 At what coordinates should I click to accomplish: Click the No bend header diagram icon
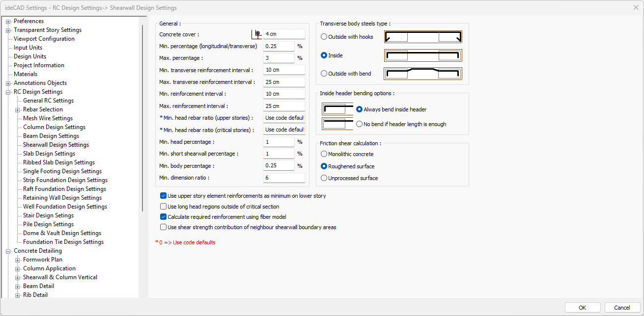[x=337, y=124]
